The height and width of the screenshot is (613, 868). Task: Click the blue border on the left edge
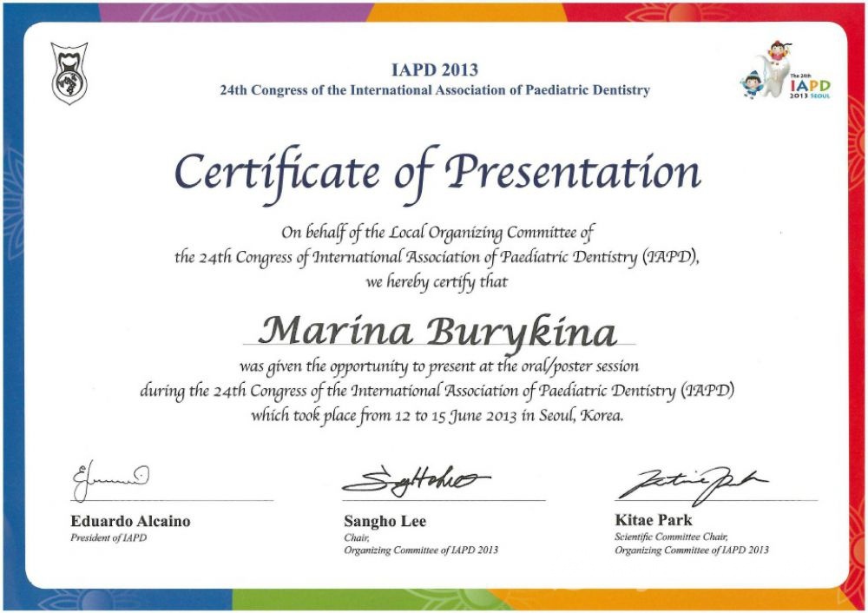click(10, 304)
